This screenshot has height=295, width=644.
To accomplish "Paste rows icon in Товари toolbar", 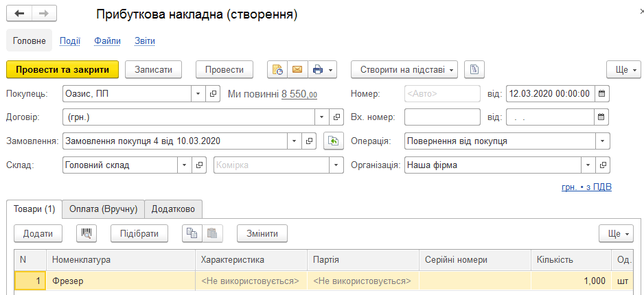I will (212, 233).
